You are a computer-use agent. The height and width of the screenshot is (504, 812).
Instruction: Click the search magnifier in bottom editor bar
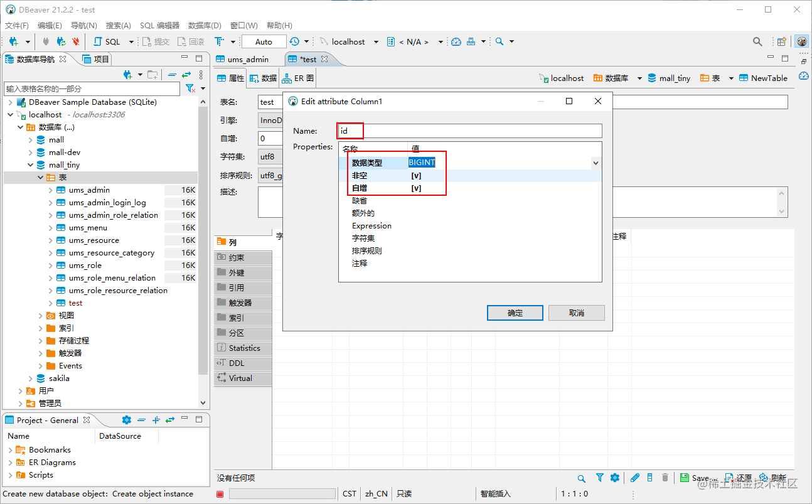[582, 478]
